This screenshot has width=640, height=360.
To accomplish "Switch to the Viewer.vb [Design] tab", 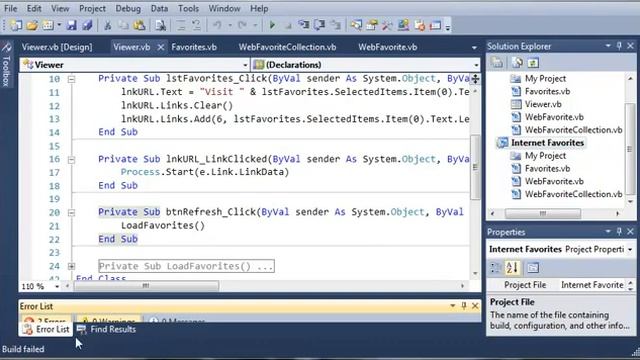I will tap(57, 47).
